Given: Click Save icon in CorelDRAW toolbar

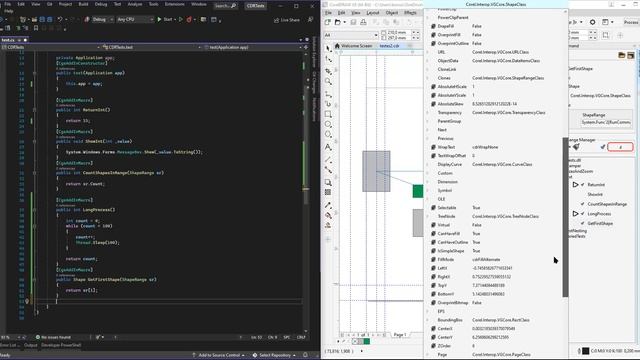Looking at the screenshot, I should point(353,22).
